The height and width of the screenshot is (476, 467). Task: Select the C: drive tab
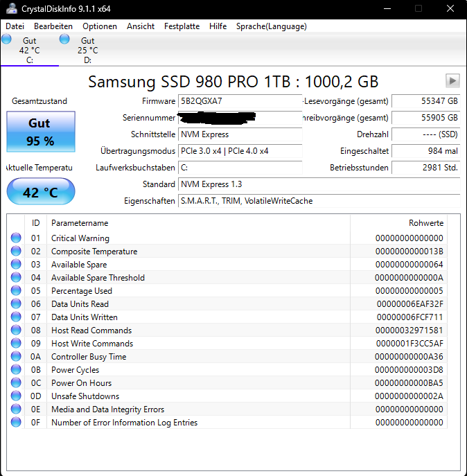coord(30,50)
